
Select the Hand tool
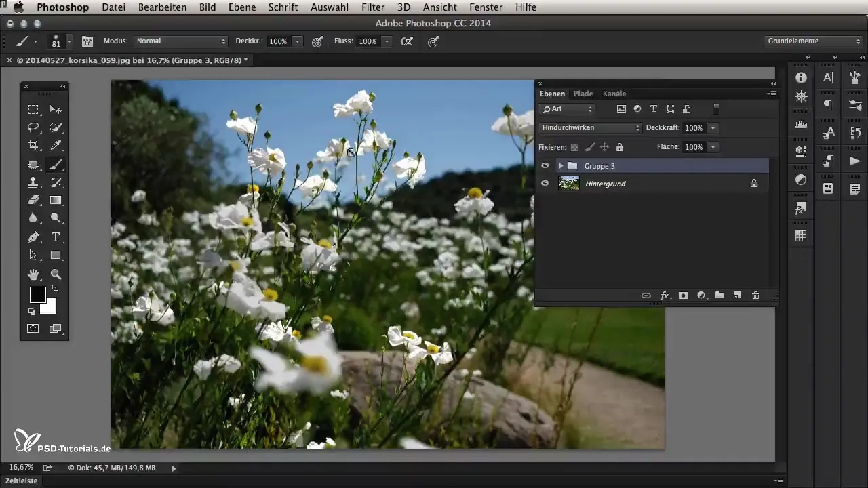pyautogui.click(x=33, y=274)
